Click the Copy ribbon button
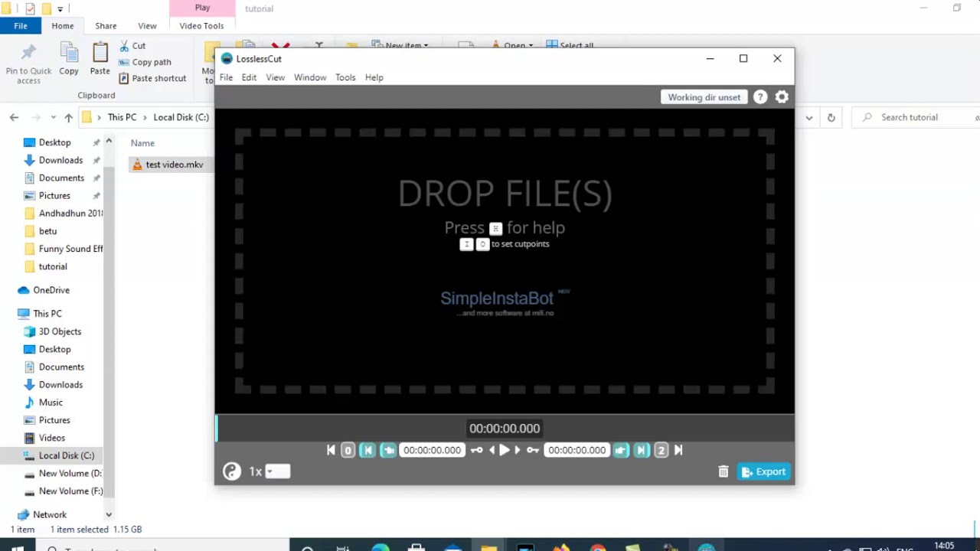This screenshot has height=551, width=980. pyautogui.click(x=69, y=60)
